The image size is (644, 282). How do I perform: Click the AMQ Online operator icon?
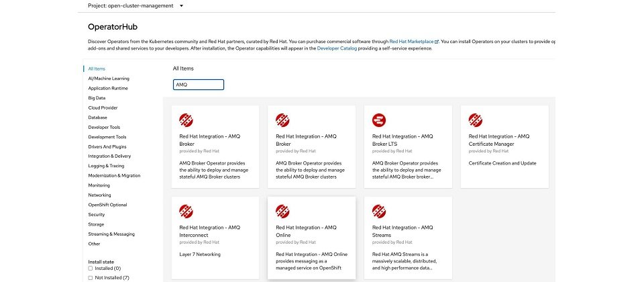click(x=282, y=211)
